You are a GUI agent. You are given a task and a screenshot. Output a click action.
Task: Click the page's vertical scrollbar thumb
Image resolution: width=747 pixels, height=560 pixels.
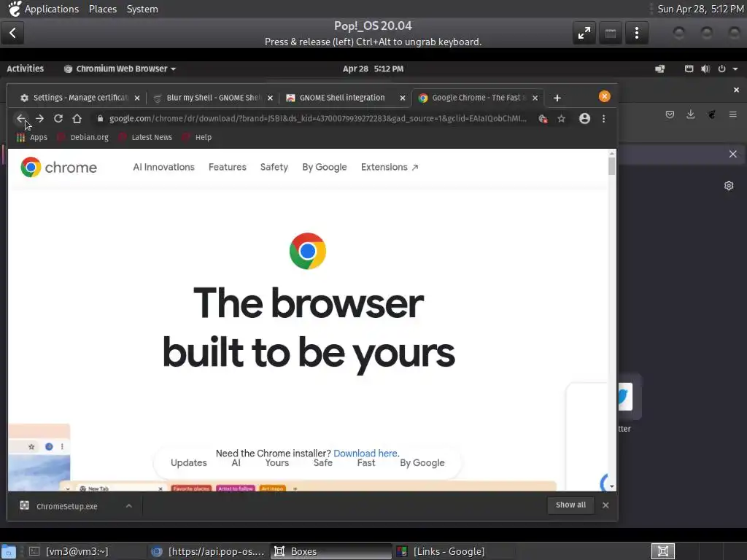point(612,166)
